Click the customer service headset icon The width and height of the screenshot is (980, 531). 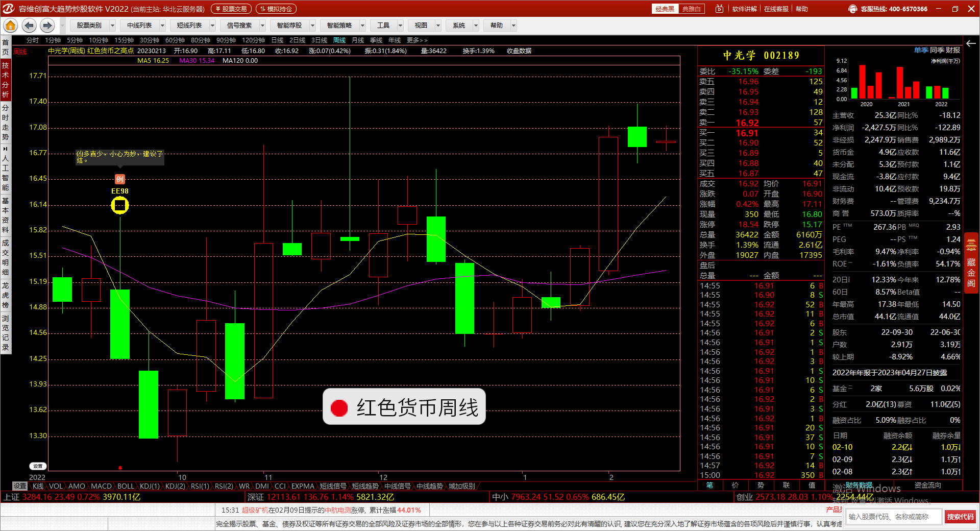[852, 9]
